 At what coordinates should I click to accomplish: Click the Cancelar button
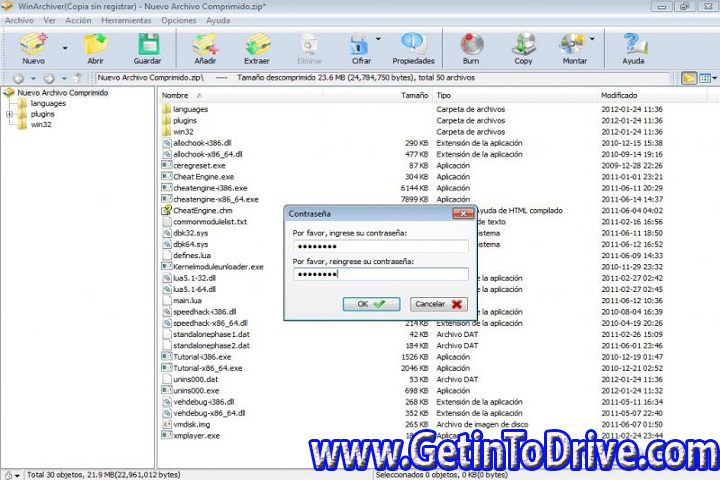(439, 304)
